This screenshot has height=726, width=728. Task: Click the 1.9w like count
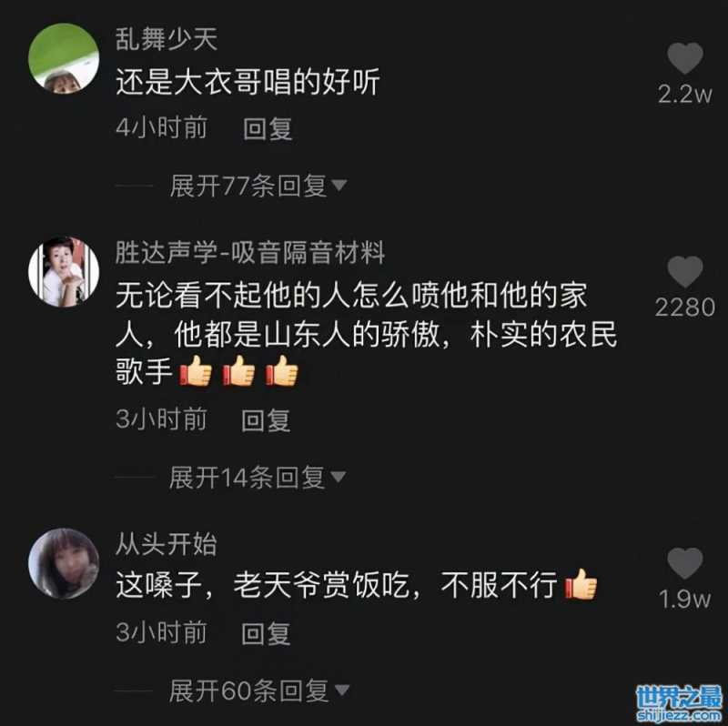pyautogui.click(x=685, y=599)
